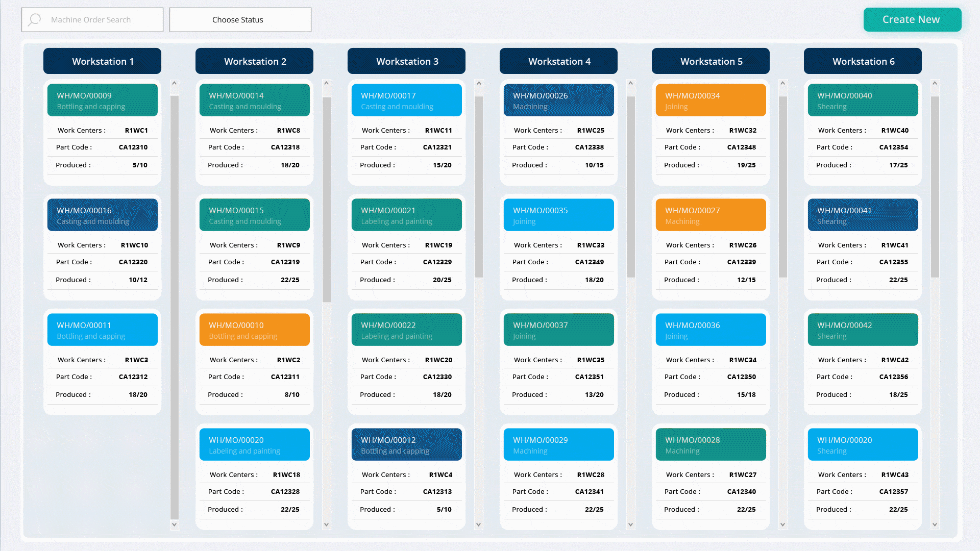Click Workstation 3 scroll up arrow

pyautogui.click(x=479, y=83)
